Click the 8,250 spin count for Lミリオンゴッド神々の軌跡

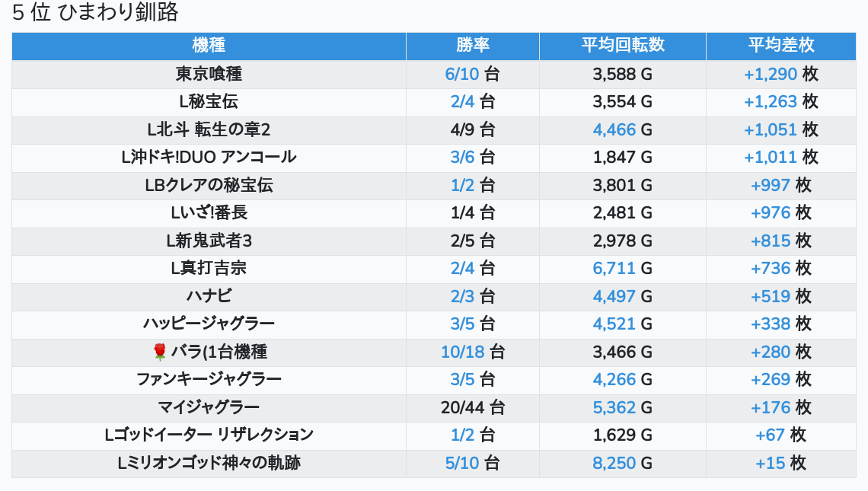tap(614, 463)
